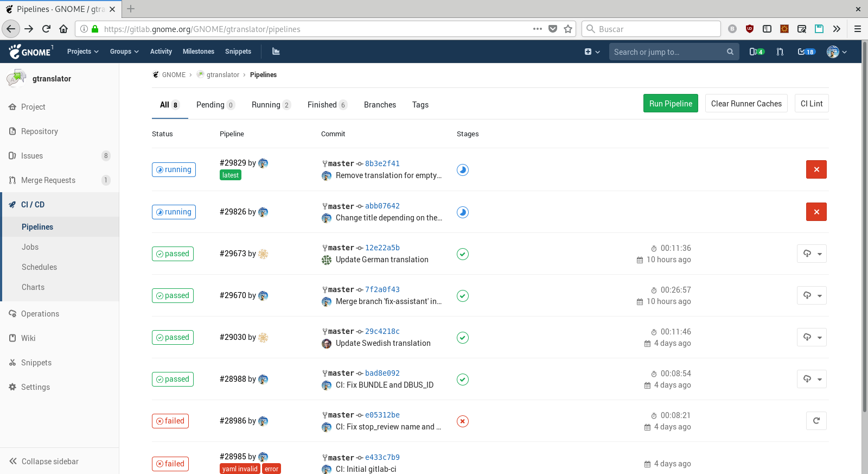Open running status badge of pipeline #29829

click(174, 169)
